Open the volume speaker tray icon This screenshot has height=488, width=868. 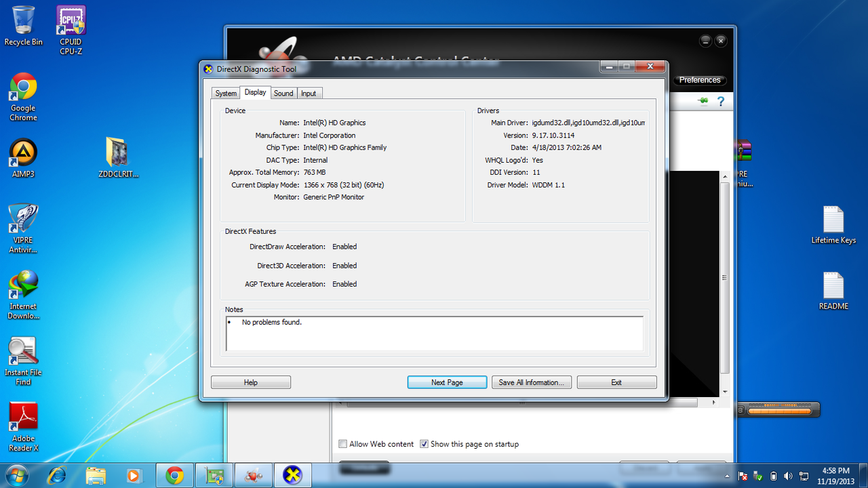788,476
